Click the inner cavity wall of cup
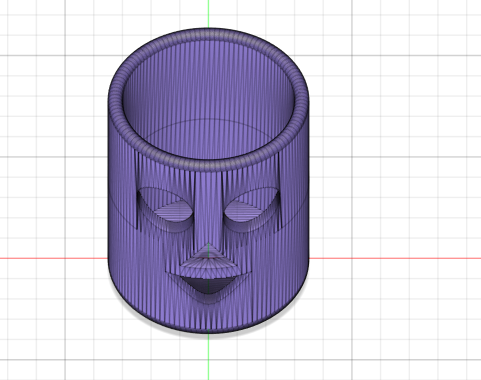This screenshot has width=481, height=380. 208,100
